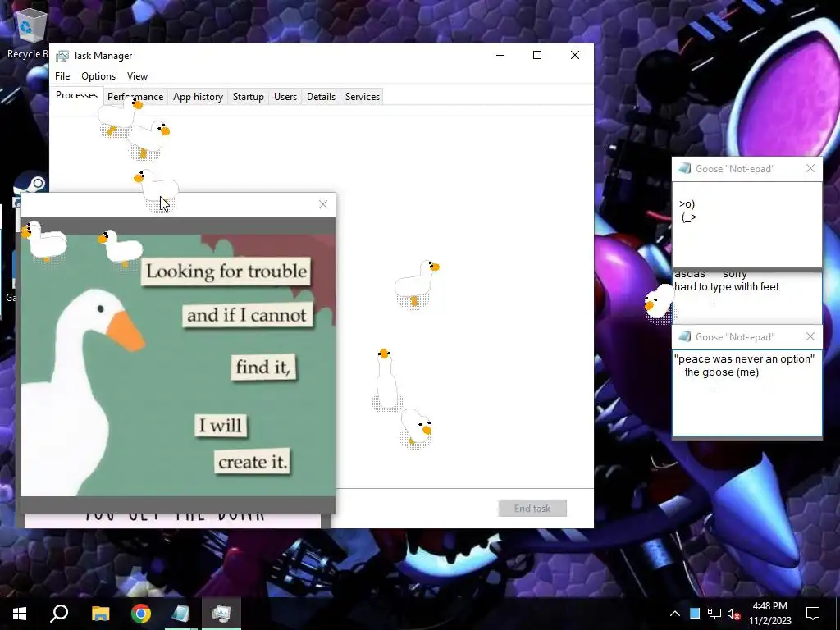Image resolution: width=840 pixels, height=630 pixels.
Task: Click the End task button
Action: point(532,509)
